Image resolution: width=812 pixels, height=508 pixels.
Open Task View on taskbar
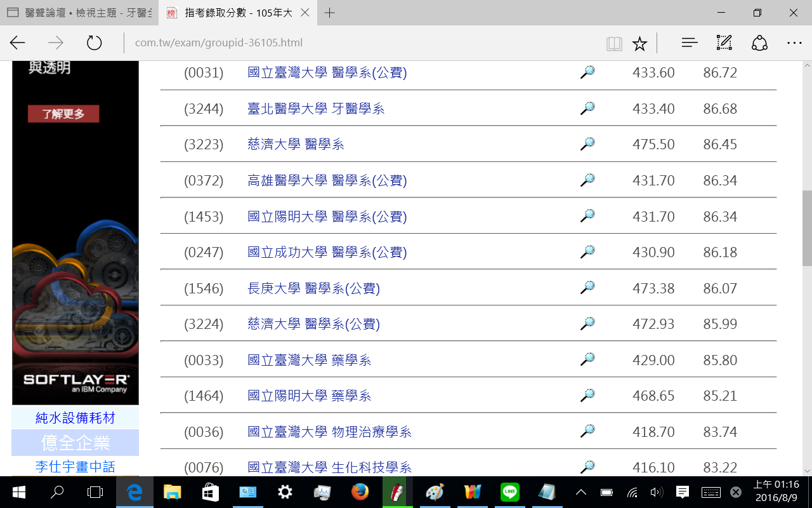95,492
